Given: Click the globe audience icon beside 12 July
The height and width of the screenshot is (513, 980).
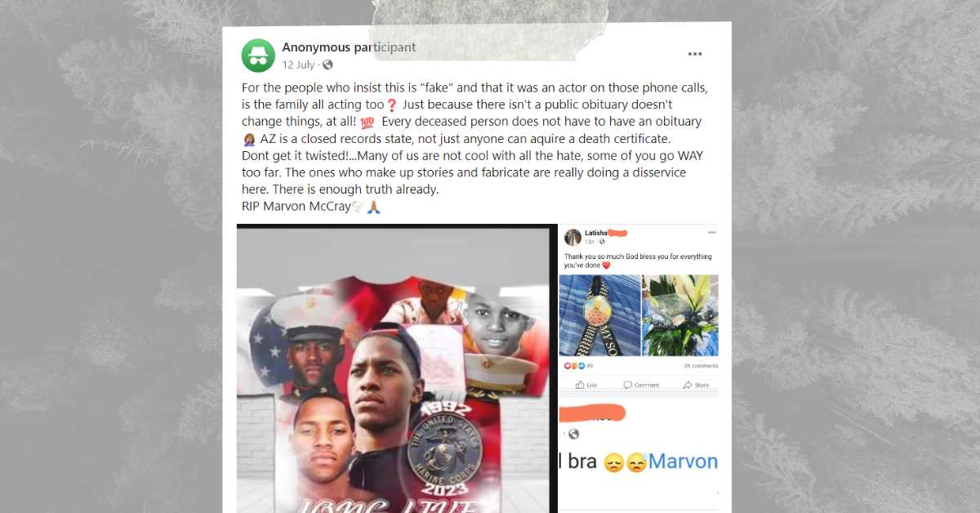Looking at the screenshot, I should [328, 65].
